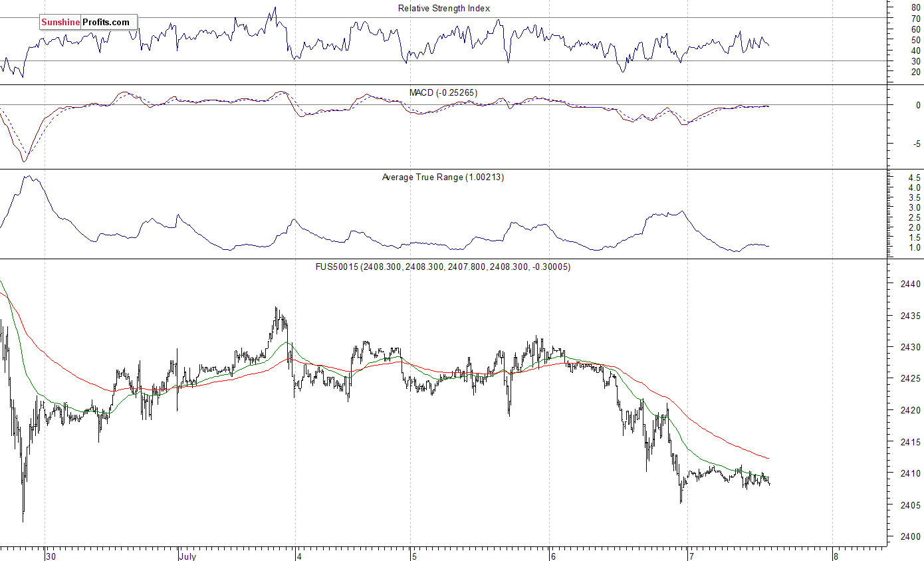Click the RSI 30 axis label
The image size is (924, 561).
pos(915,61)
